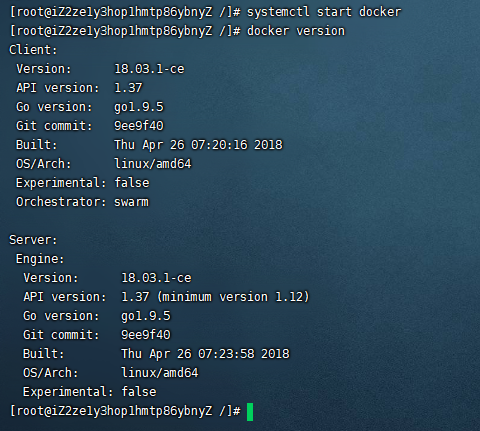Click the server OS/Arch value linux/amd64
Image resolution: width=480 pixels, height=431 pixels.
point(160,373)
